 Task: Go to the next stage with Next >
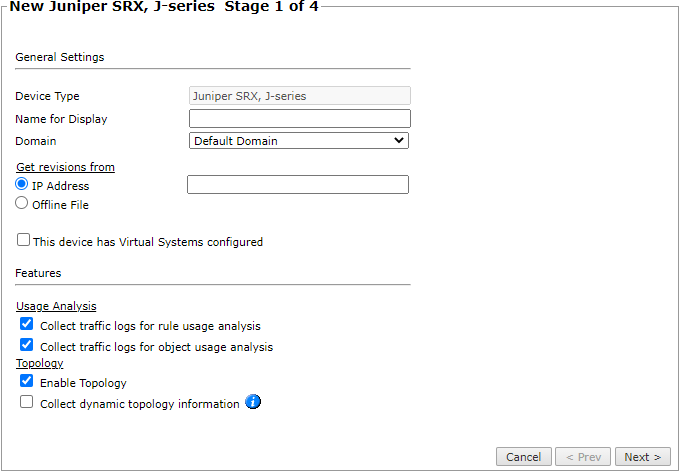643,457
